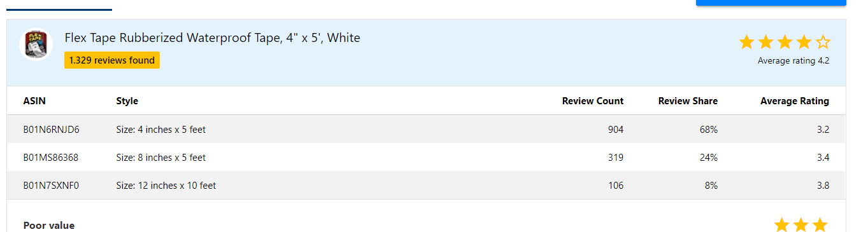
Task: Open the Flex Tape Rubberized Waterproof Tape title
Action: click(212, 38)
